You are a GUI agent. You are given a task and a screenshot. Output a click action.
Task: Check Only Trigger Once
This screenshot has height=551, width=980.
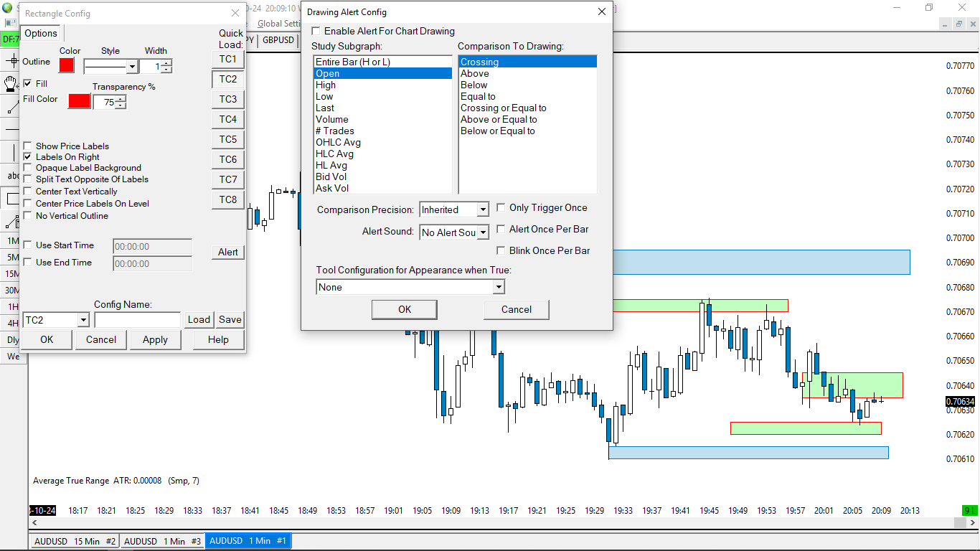click(x=501, y=207)
